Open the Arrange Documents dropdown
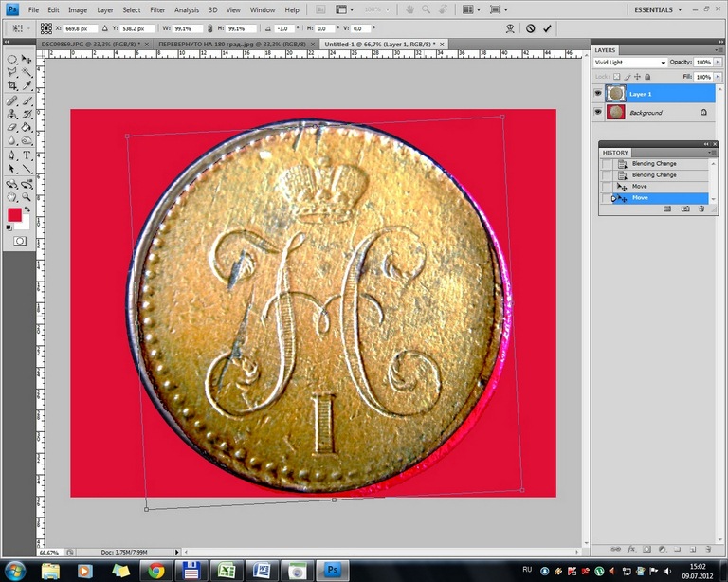728x582 pixels. (471, 9)
